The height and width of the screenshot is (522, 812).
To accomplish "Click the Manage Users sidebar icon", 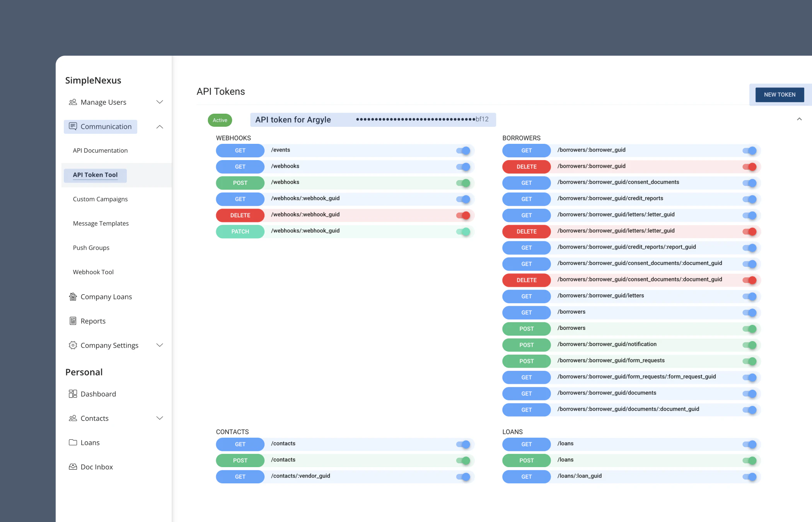I will (73, 102).
